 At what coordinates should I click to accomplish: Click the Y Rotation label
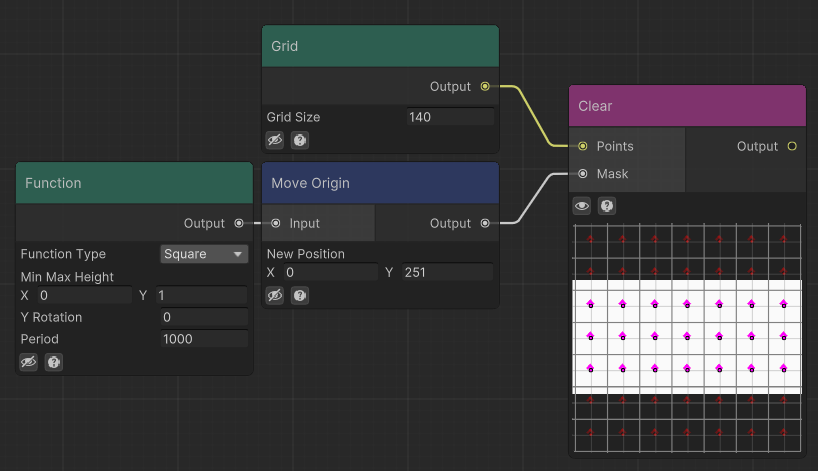[x=51, y=317]
